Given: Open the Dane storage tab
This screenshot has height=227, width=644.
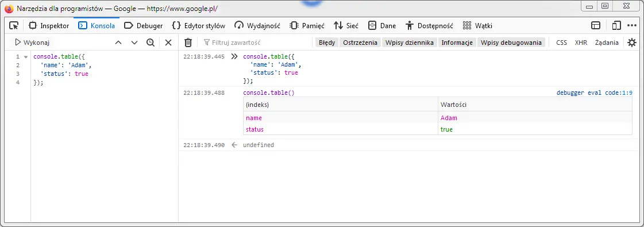Looking at the screenshot, I should pos(382,25).
